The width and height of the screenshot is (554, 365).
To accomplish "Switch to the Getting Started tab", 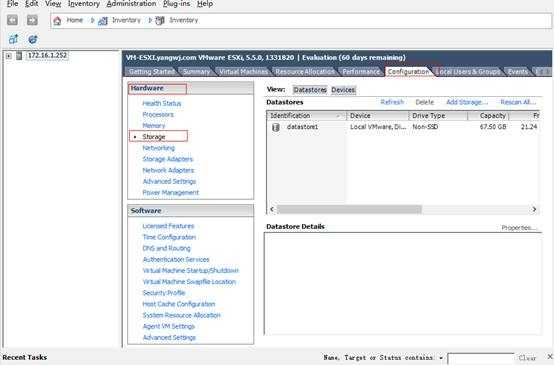I will [152, 72].
